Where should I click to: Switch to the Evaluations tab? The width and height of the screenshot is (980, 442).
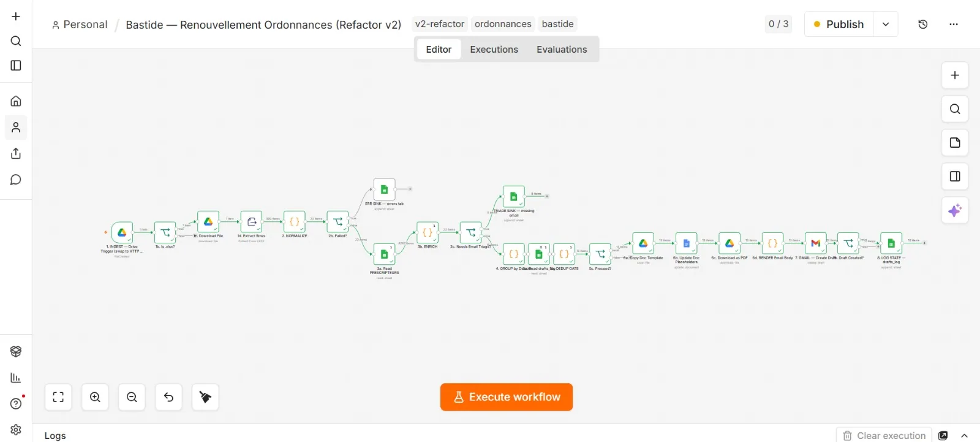pos(562,50)
